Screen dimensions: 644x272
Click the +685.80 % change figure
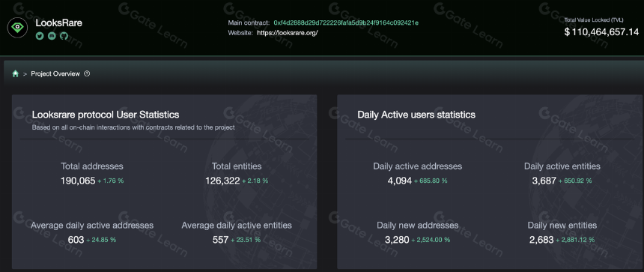431,181
